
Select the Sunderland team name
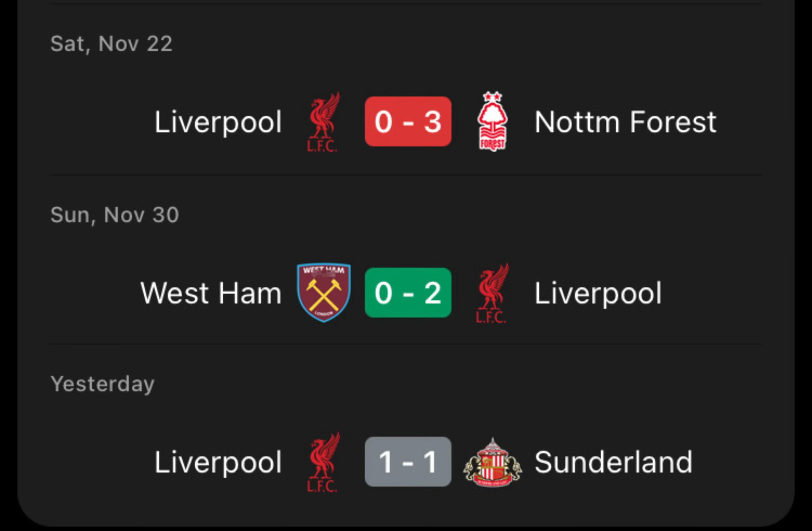613,462
